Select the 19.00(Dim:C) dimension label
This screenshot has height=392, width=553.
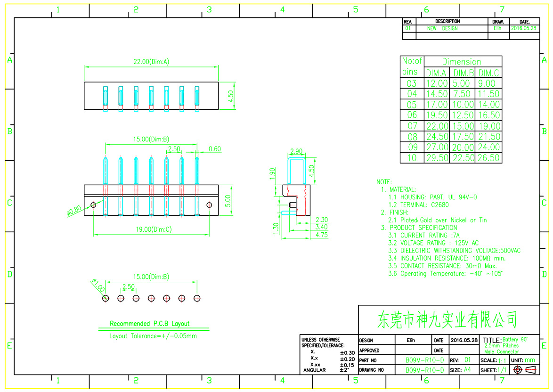coord(154,229)
